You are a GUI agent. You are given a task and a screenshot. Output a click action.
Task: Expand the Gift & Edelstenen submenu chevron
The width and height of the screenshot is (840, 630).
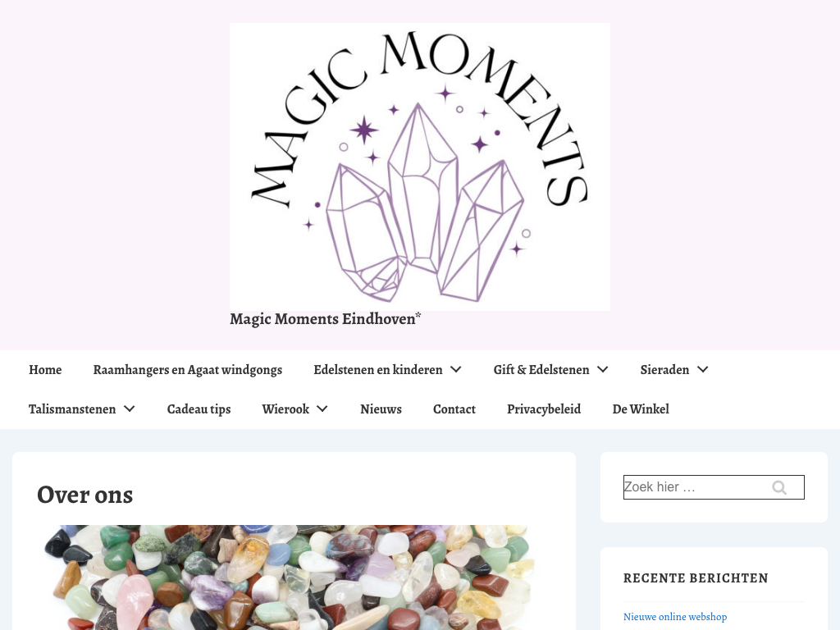click(603, 370)
